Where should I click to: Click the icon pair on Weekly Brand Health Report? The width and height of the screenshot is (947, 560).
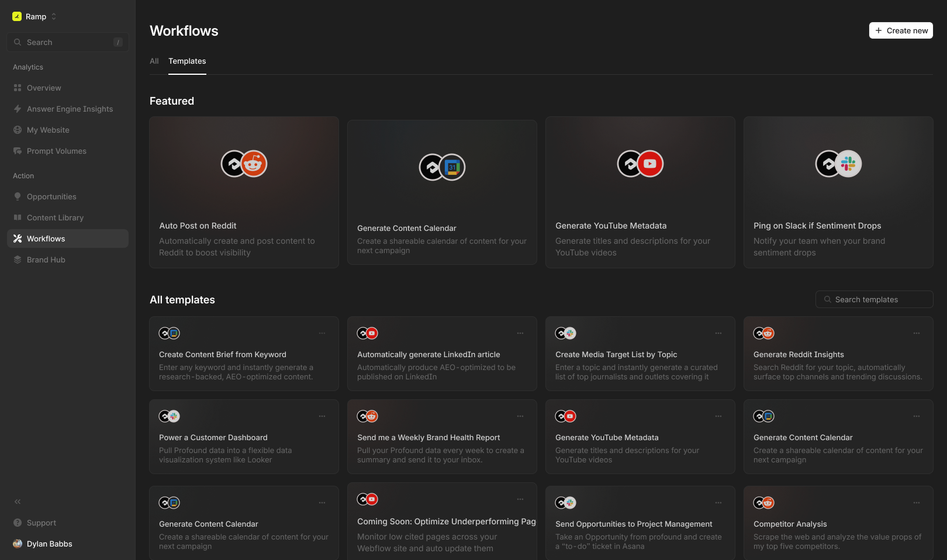367,416
